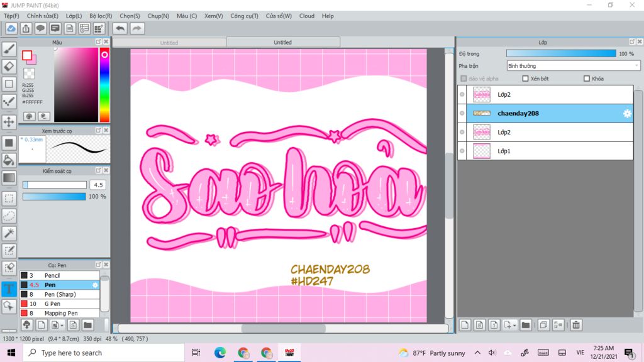Delete layer using the trash icon
644x362 pixels.
(x=576, y=325)
